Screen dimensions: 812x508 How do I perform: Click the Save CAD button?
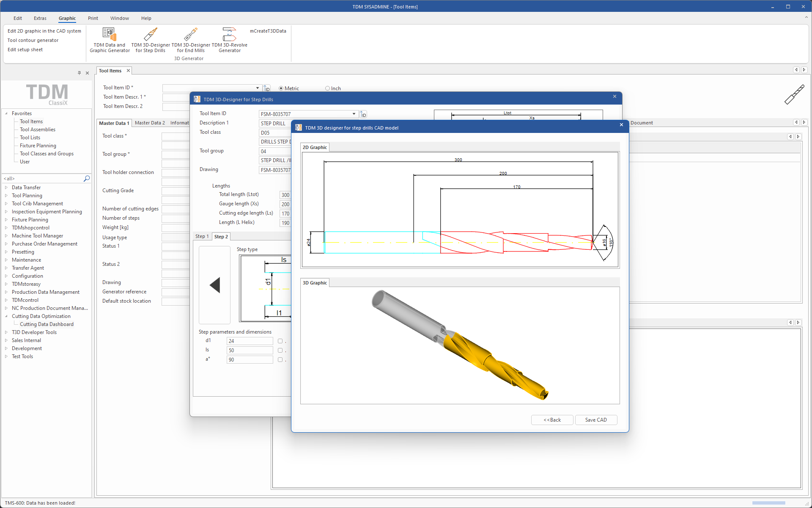tap(596, 420)
